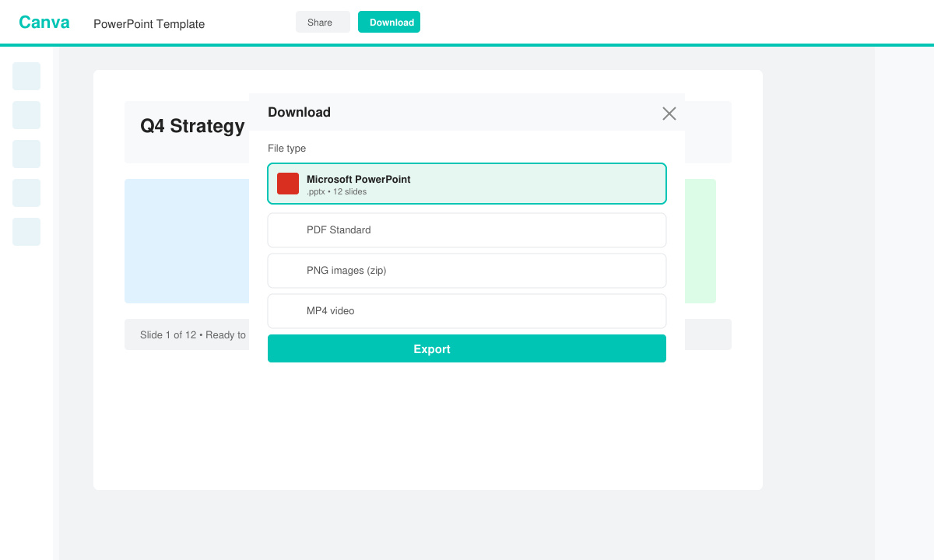The width and height of the screenshot is (934, 560).
Task: Click the Export button
Action: coord(467,348)
